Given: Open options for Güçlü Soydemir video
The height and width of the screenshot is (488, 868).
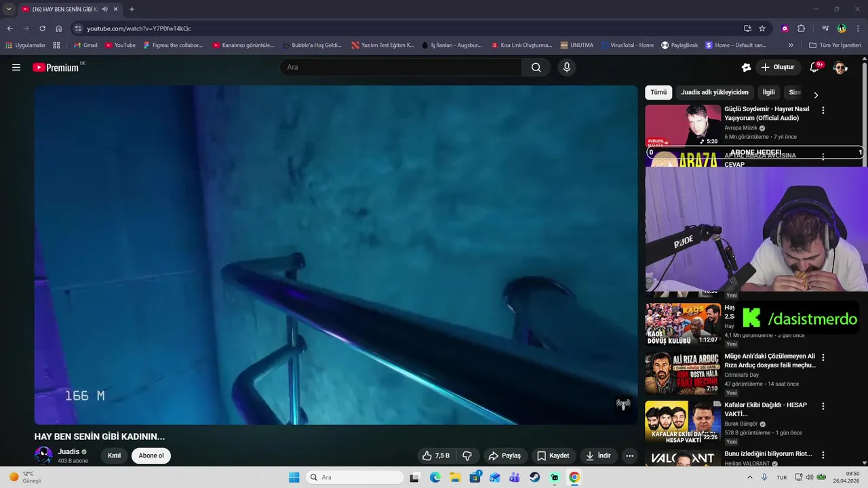Looking at the screenshot, I should point(823,110).
